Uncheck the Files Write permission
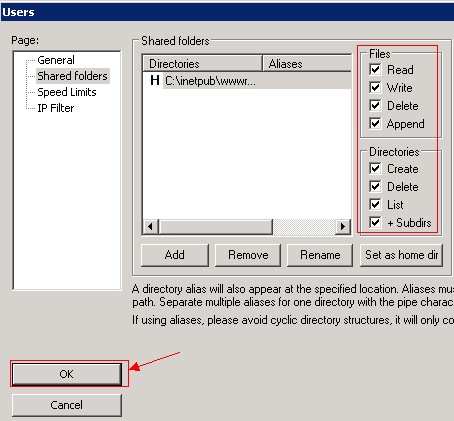The width and height of the screenshot is (454, 421). (375, 87)
